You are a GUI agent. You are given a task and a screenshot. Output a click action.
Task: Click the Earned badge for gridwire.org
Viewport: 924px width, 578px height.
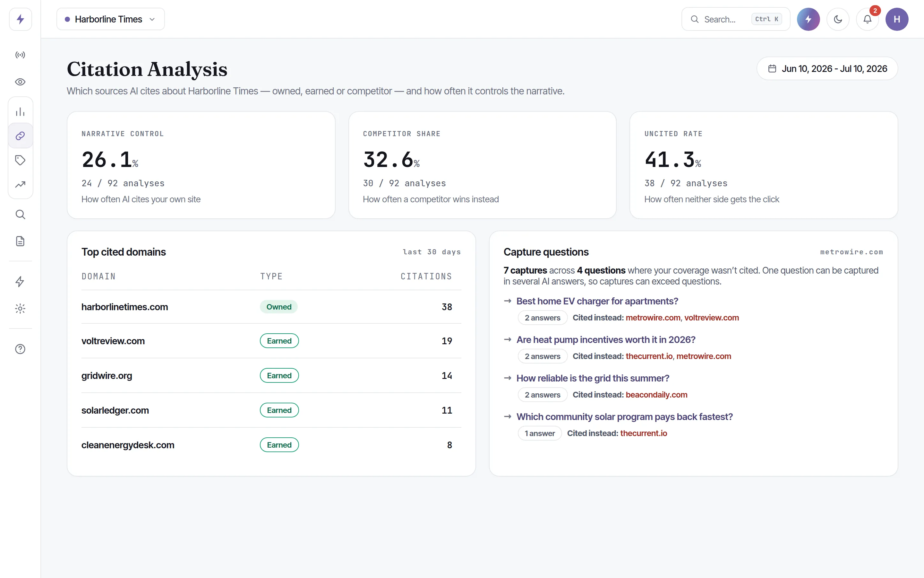279,376
